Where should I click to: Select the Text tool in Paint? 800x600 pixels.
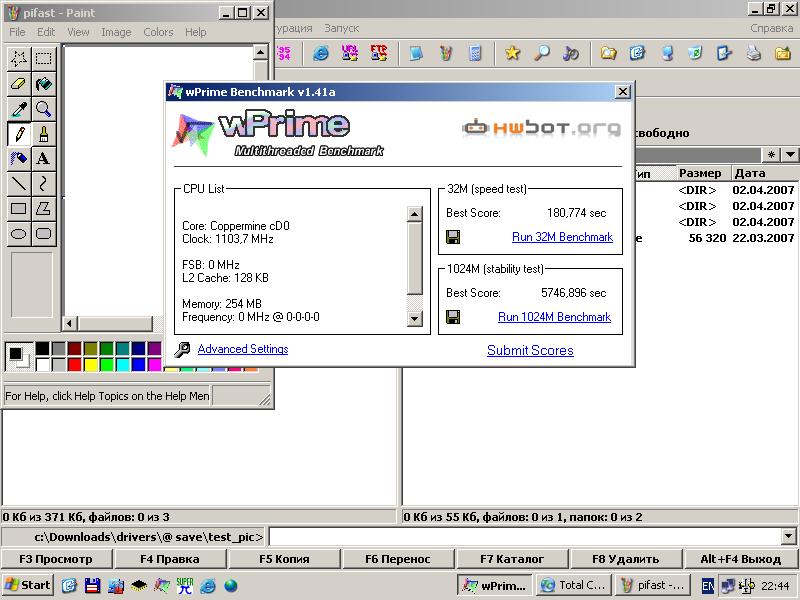pos(43,158)
